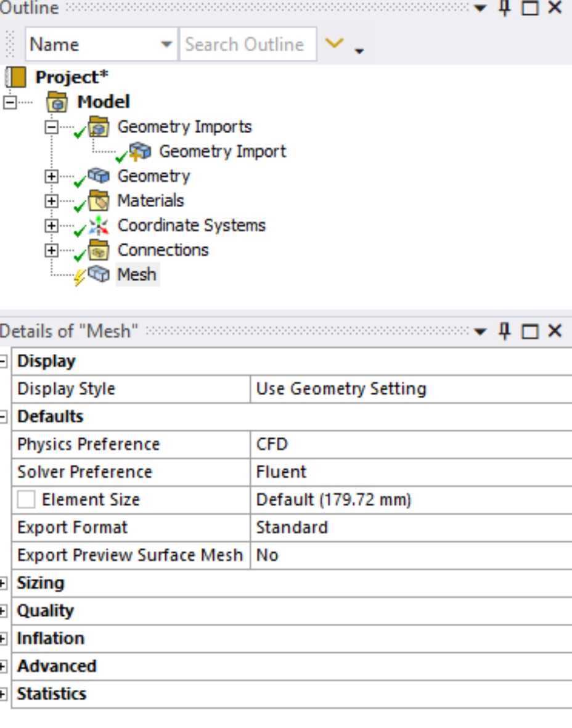Select Geometry Imports in the outline
Viewport: 572px width, 728px height.
click(x=184, y=127)
